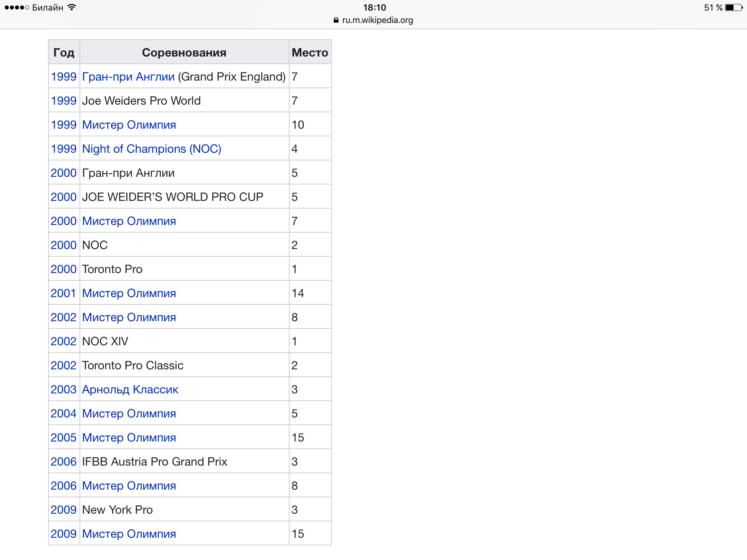Open the Night of Champions (NOC) link
This screenshot has height=560, width=747.
[x=151, y=149]
